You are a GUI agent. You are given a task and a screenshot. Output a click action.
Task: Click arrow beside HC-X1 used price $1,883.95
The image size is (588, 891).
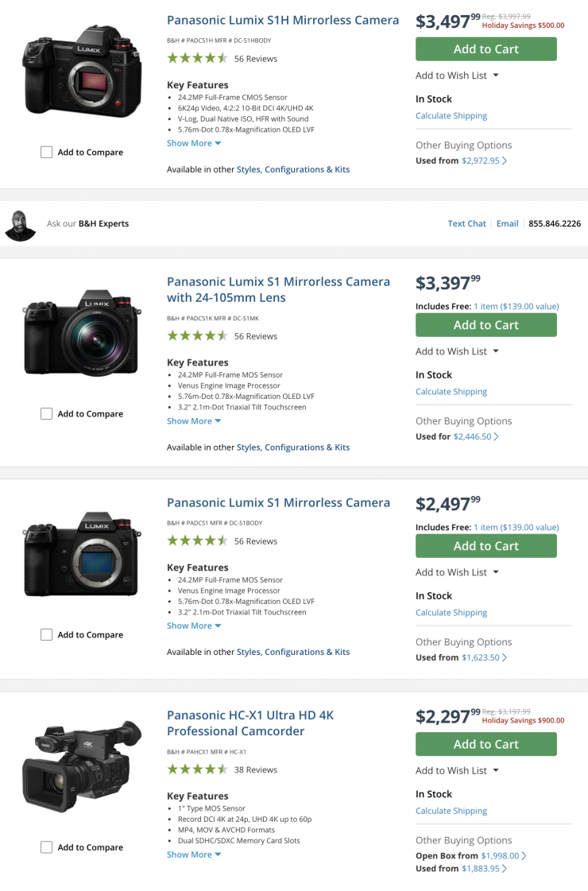[505, 869]
